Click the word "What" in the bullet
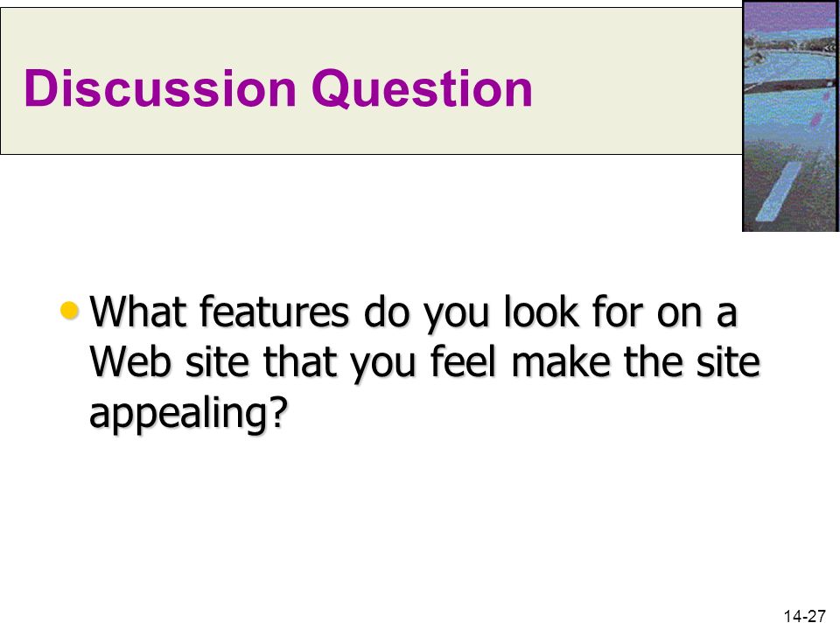 (137, 311)
